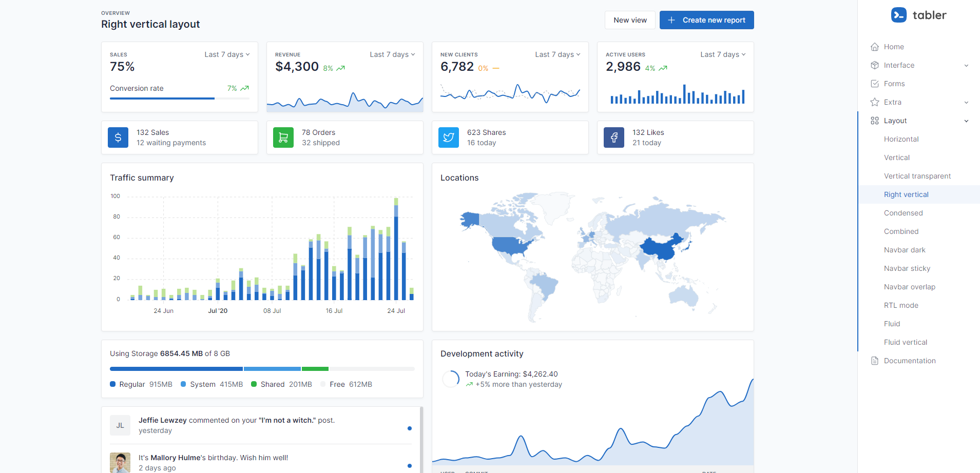
Task: Collapse the Layout menu chevron
Action: coord(966,121)
